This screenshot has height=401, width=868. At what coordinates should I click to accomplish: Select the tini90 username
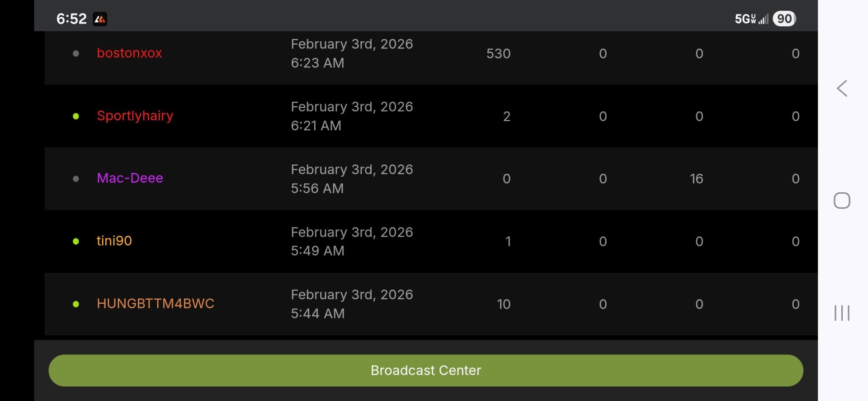point(114,241)
